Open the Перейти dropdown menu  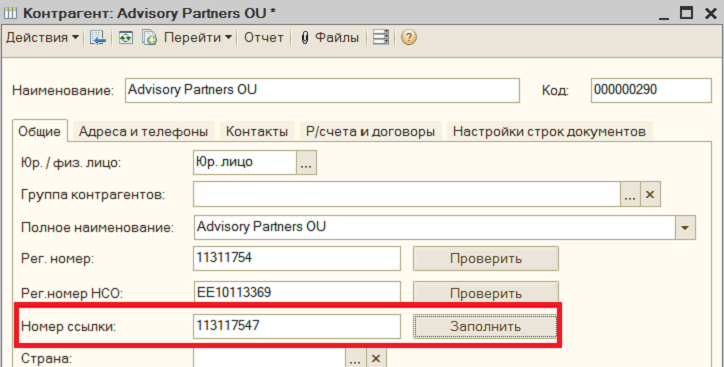198,37
